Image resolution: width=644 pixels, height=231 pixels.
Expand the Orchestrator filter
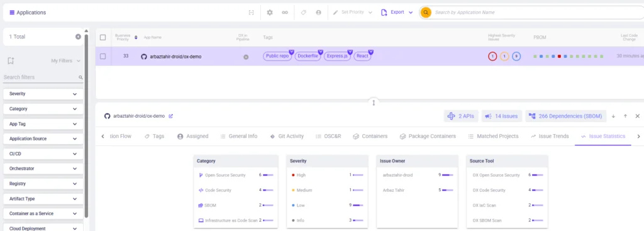pyautogui.click(x=43, y=169)
